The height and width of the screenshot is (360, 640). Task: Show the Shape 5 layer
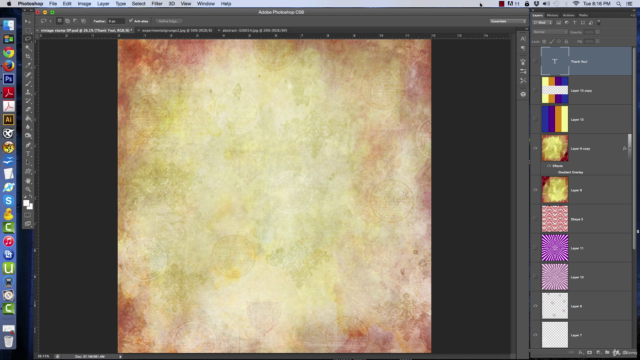pyautogui.click(x=535, y=219)
